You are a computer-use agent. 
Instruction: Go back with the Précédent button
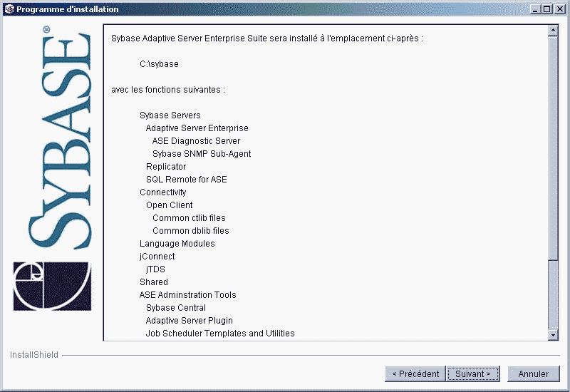pyautogui.click(x=414, y=373)
